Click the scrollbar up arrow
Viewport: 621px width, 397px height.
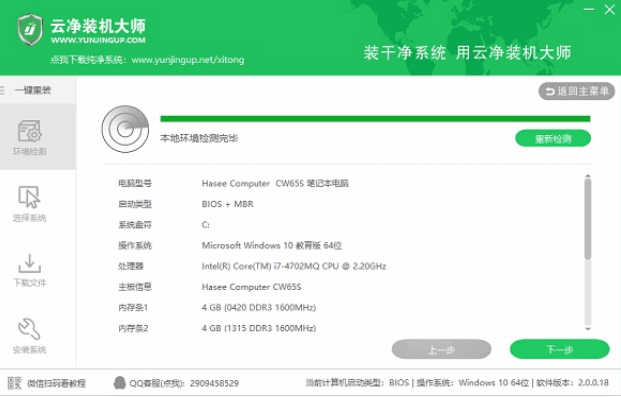coord(588,176)
